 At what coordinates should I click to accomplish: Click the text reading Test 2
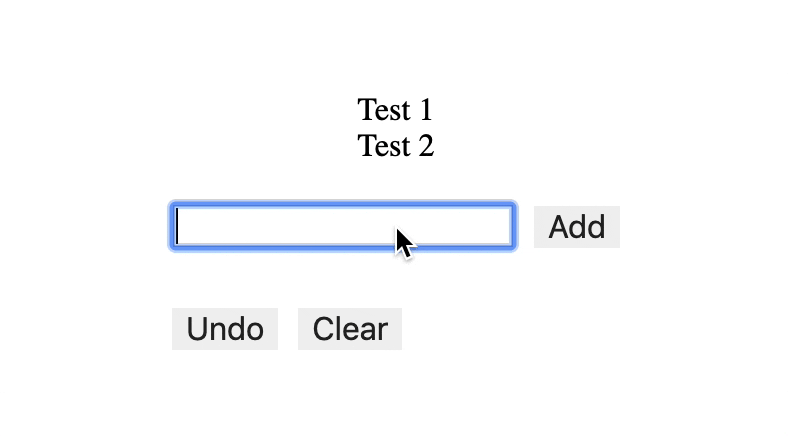pyautogui.click(x=395, y=146)
